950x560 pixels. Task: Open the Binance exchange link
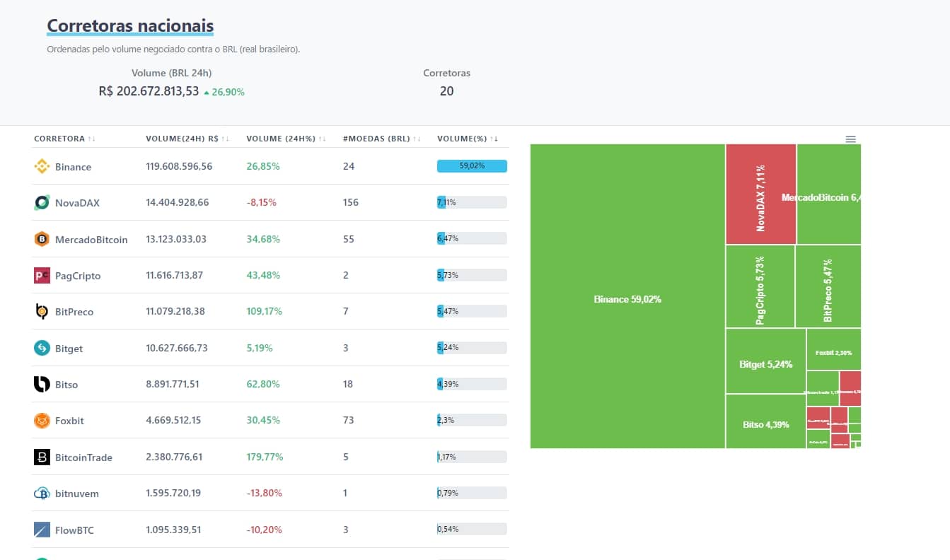pyautogui.click(x=73, y=167)
